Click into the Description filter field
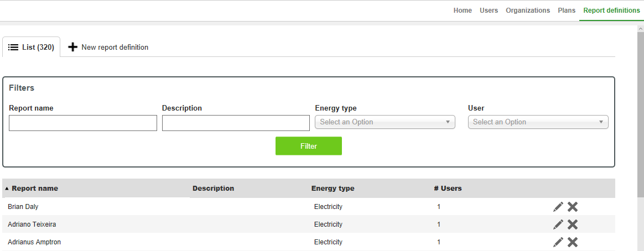Viewport: 644px width, 251px height. (236, 123)
